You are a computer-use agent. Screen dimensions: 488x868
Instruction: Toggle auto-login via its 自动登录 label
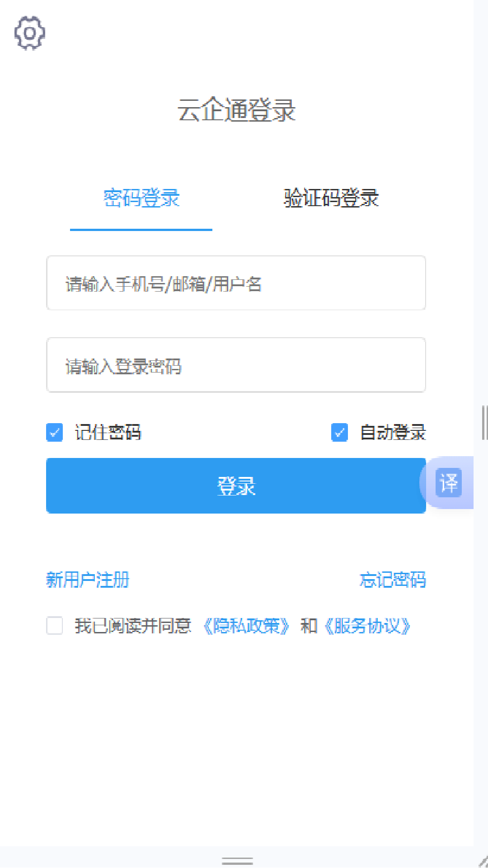pos(392,433)
